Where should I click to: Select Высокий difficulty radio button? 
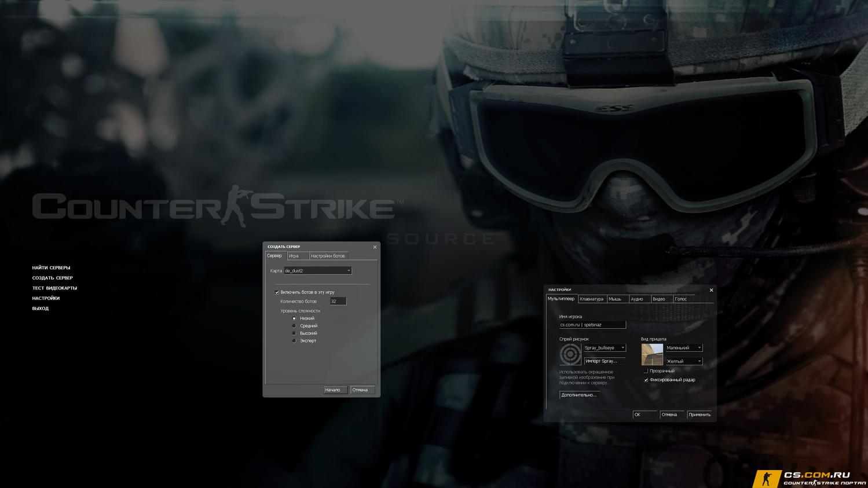point(294,333)
